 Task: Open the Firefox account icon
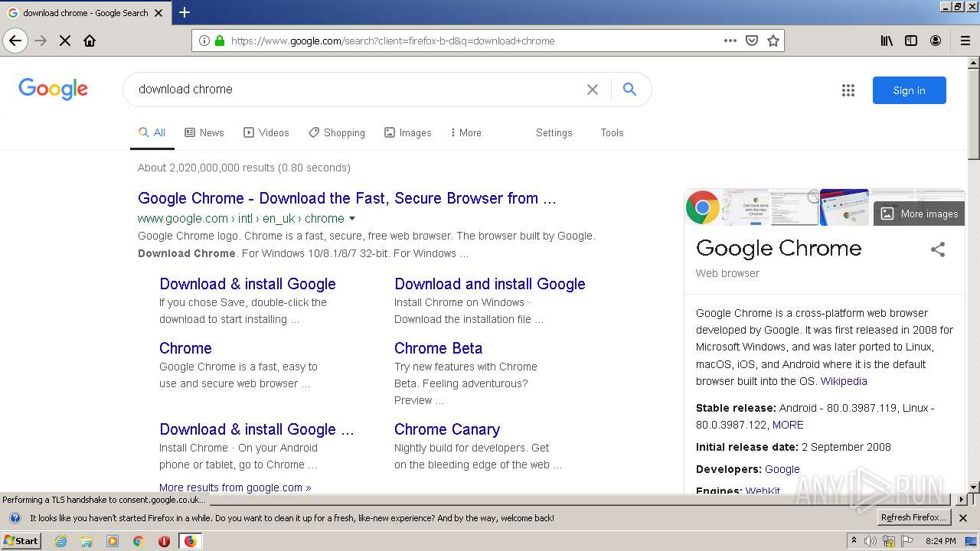pos(936,41)
